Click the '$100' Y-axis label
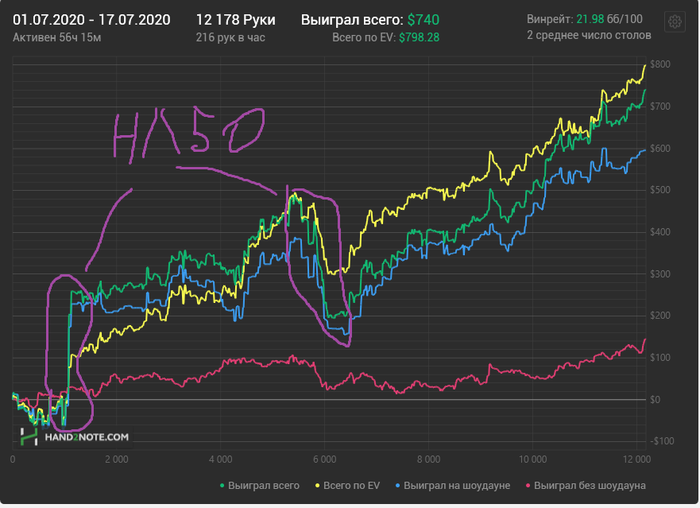 (660, 358)
